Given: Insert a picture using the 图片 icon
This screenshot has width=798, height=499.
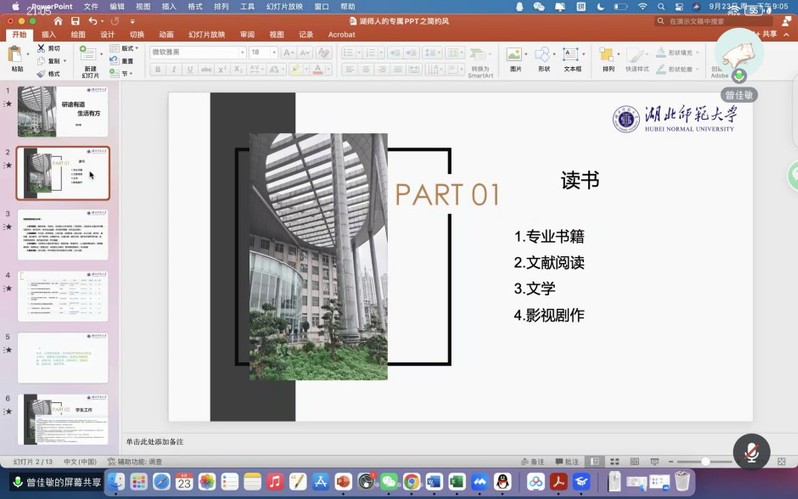Looking at the screenshot, I should 515,56.
